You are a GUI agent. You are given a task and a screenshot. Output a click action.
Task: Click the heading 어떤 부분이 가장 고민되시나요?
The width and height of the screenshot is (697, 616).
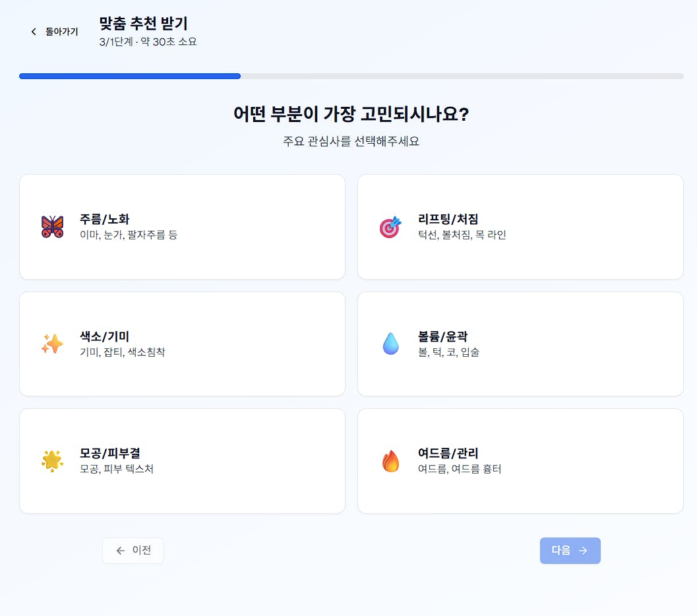click(351, 114)
